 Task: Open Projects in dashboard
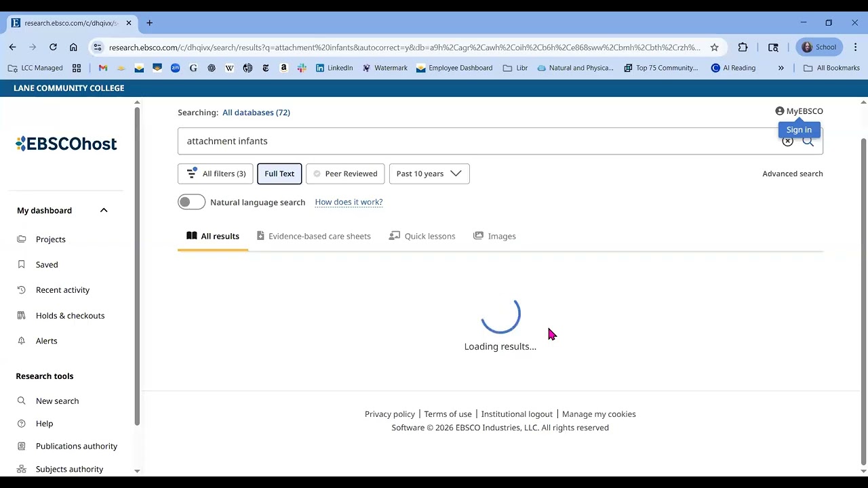pyautogui.click(x=51, y=239)
